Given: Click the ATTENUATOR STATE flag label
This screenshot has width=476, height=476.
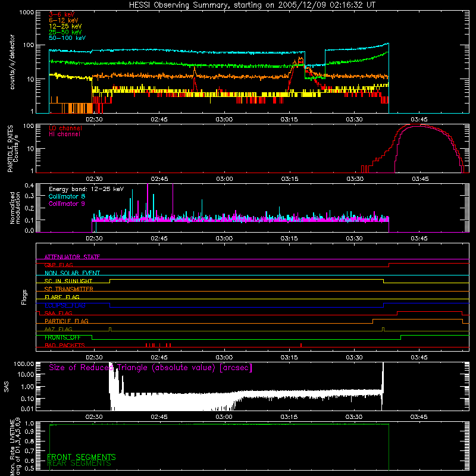Looking at the screenshot, I should 72,257.
